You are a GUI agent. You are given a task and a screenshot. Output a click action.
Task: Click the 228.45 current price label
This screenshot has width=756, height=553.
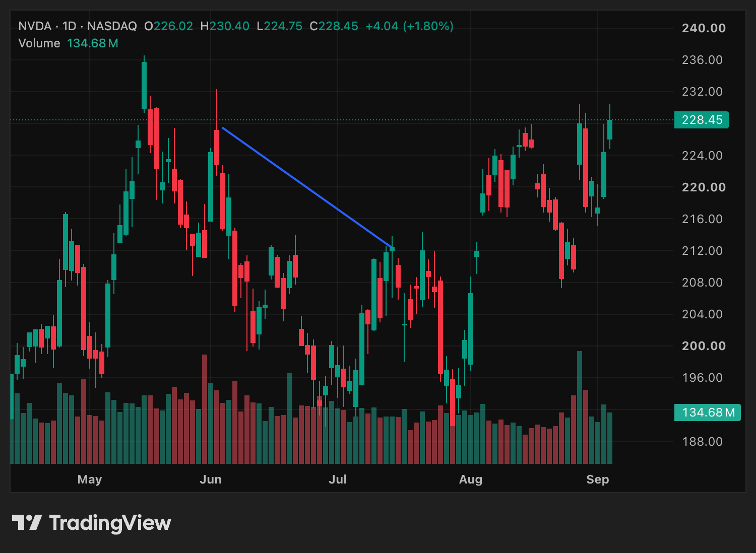702,120
